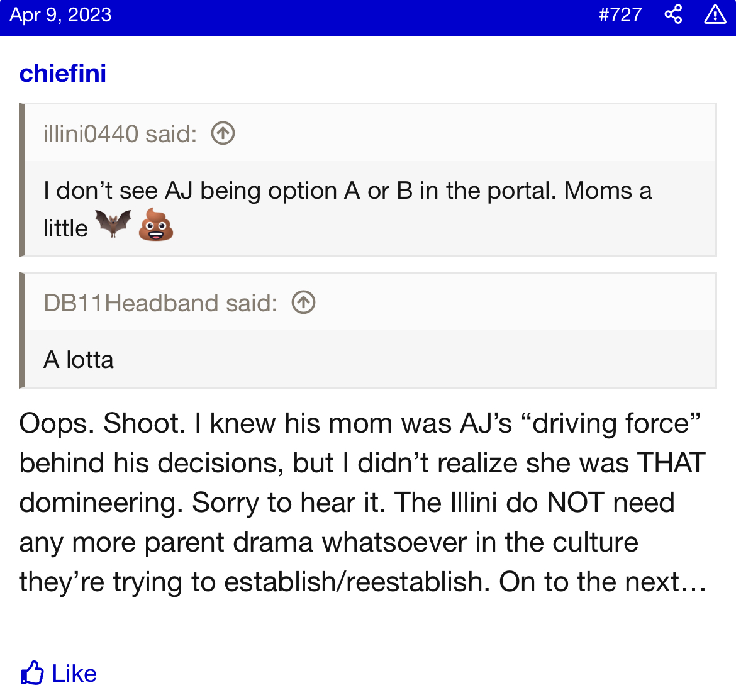
Task: Click the bat emoji in the quote
Action: pos(113,224)
